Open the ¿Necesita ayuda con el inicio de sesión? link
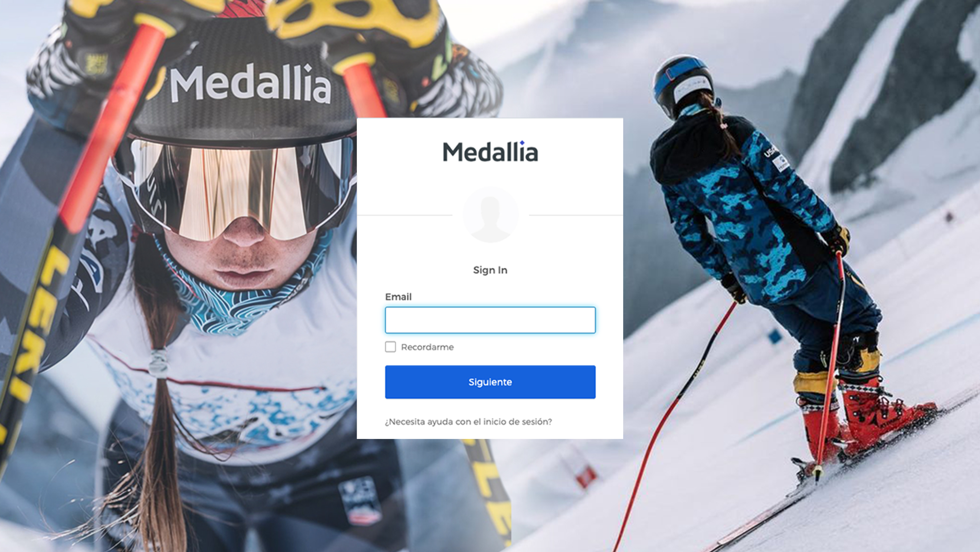The width and height of the screenshot is (980, 552). [x=468, y=422]
